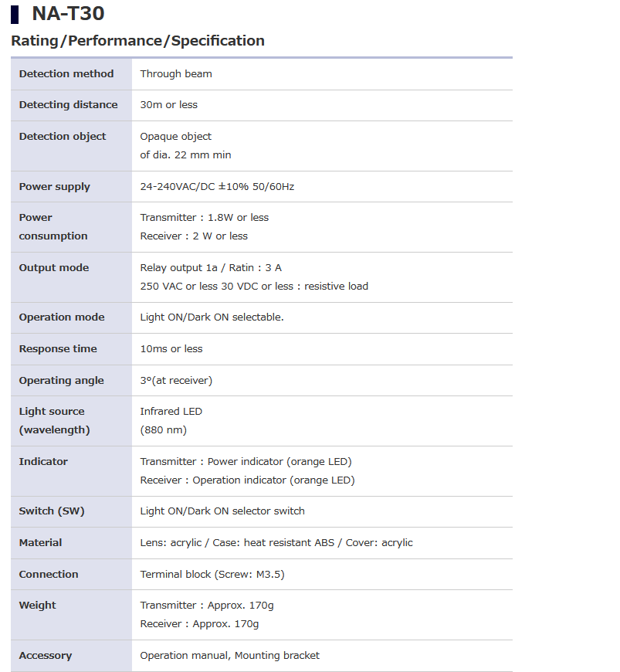This screenshot has height=672, width=620.
Task: Click the 'Infrared LED' light source value
Action: point(171,412)
